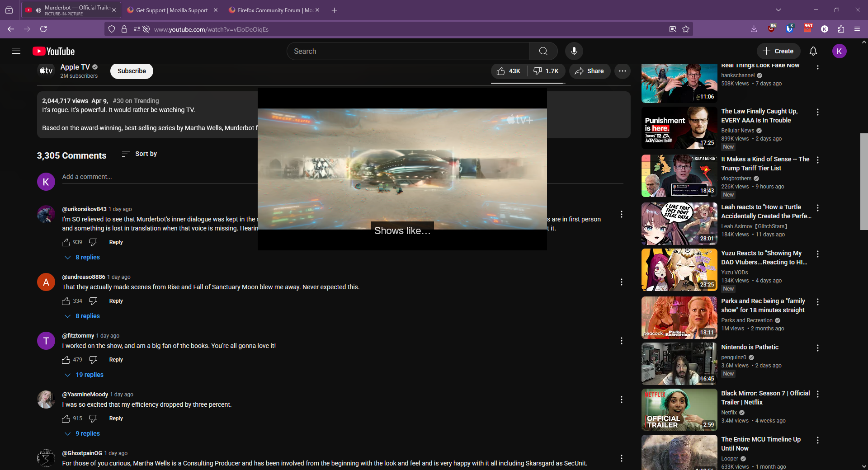Dislike the @fitztommy comment
Viewport: 868px width, 470px height.
(93, 360)
